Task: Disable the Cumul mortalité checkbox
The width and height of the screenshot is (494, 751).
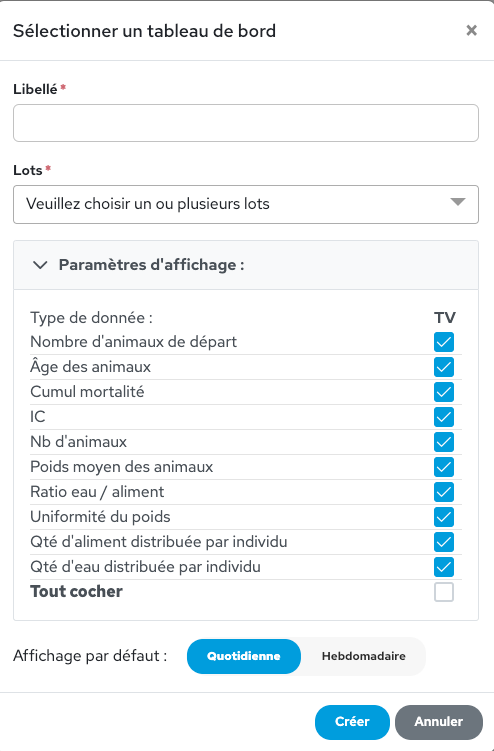Action: pos(444,392)
